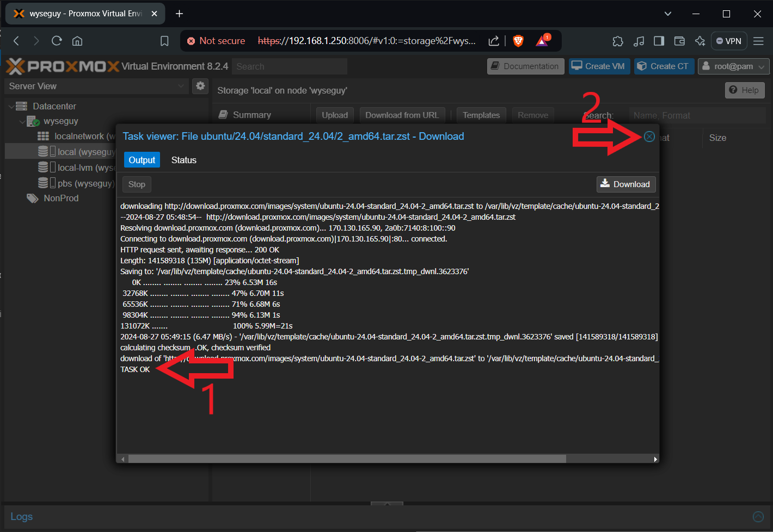Open Brave Shields lion icon

pyautogui.click(x=518, y=41)
